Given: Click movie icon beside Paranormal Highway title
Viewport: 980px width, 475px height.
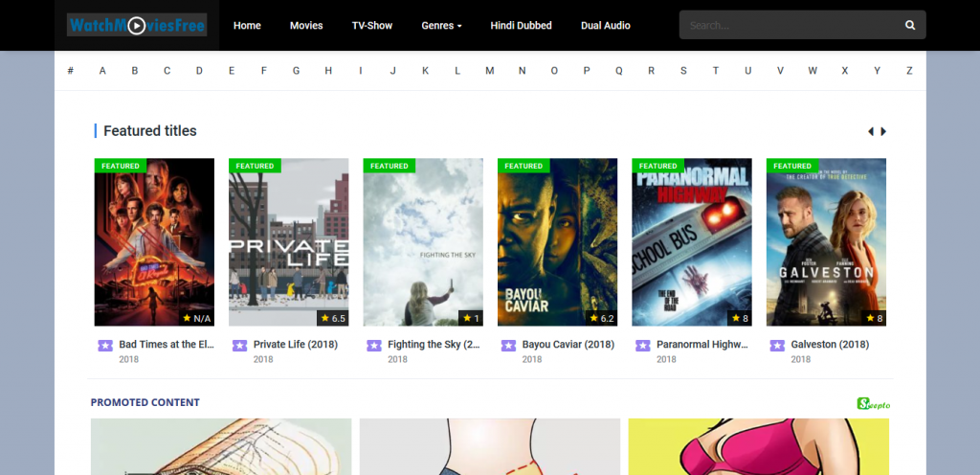Looking at the screenshot, I should click(x=642, y=346).
